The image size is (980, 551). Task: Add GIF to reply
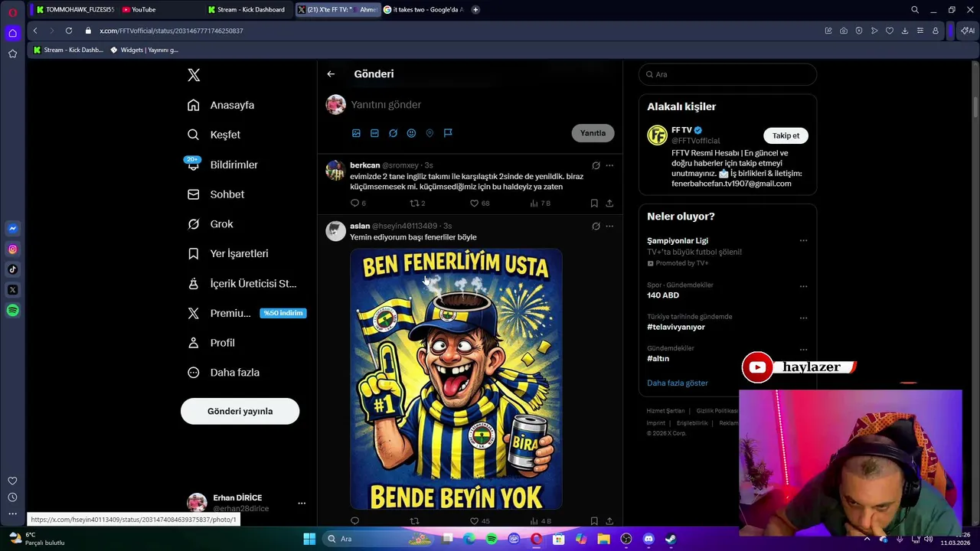click(374, 133)
